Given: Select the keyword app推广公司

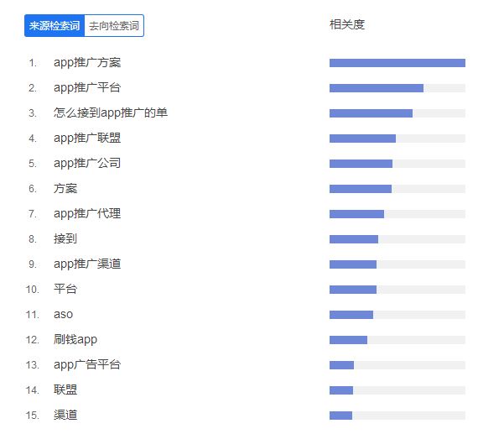Looking at the screenshot, I should pyautogui.click(x=87, y=164).
